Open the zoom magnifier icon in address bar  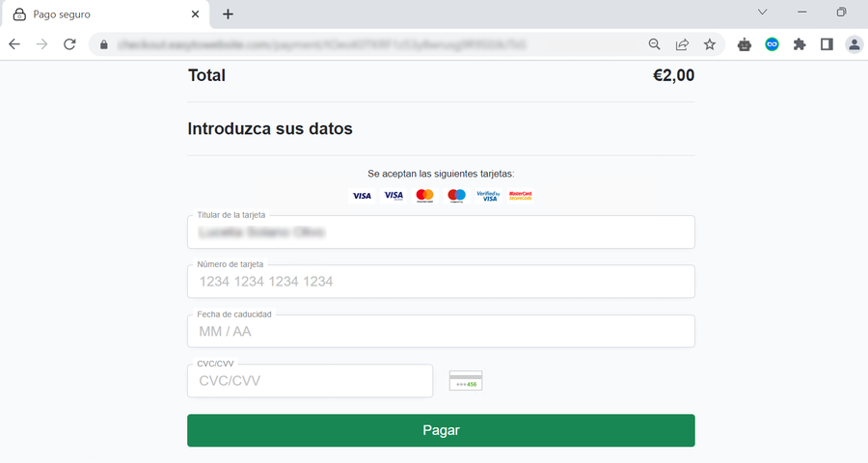[x=654, y=44]
